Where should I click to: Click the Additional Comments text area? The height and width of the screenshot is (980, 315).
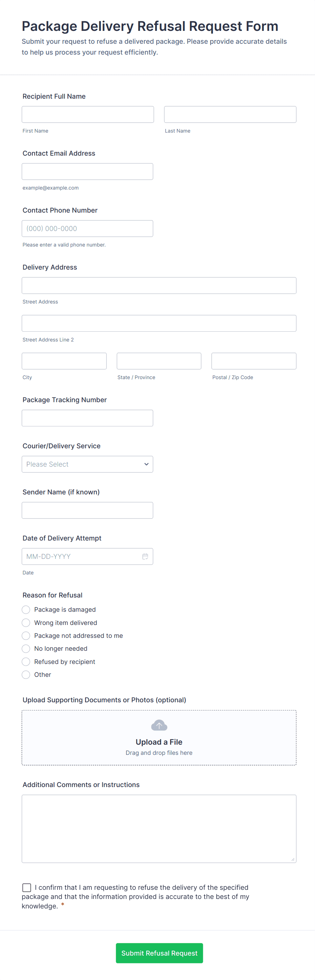[x=159, y=828]
